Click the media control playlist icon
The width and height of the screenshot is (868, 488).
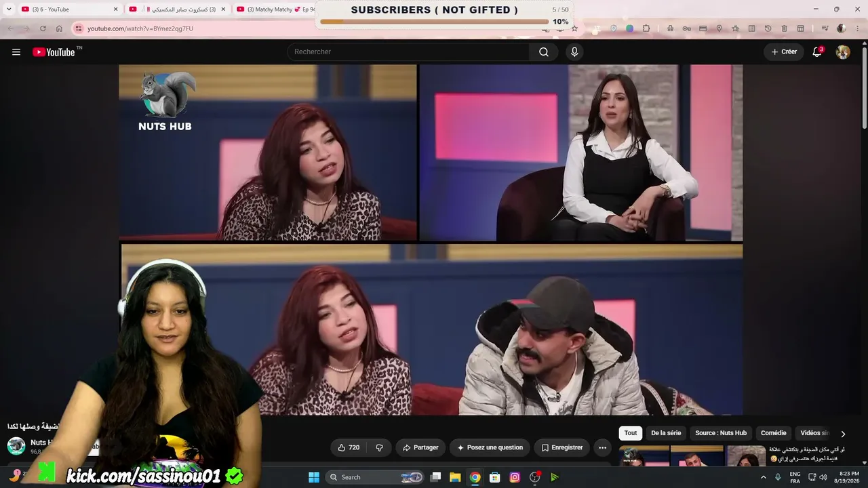(x=825, y=28)
